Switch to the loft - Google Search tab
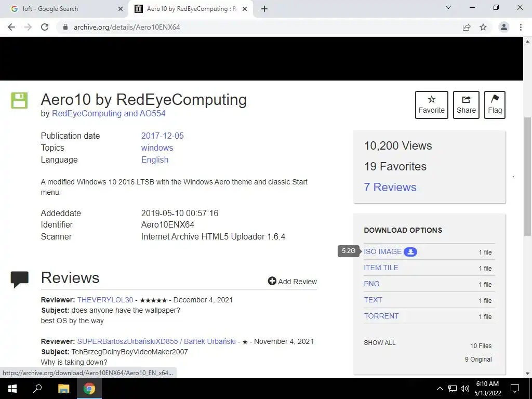 click(x=64, y=9)
